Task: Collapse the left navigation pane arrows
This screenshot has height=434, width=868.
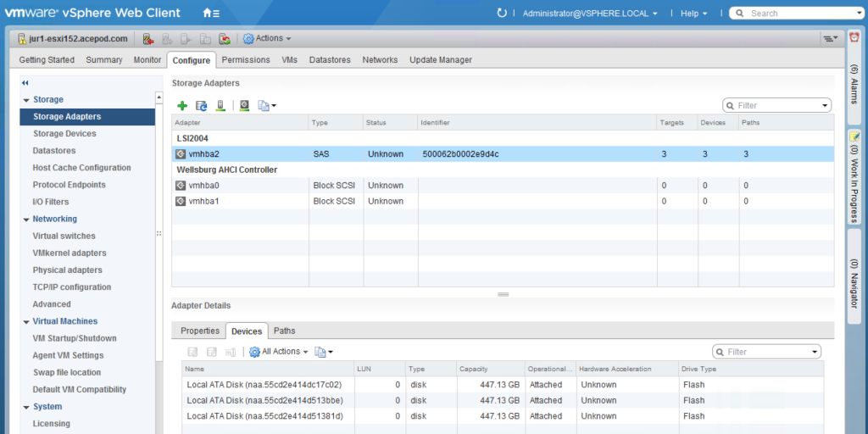Action: point(25,82)
